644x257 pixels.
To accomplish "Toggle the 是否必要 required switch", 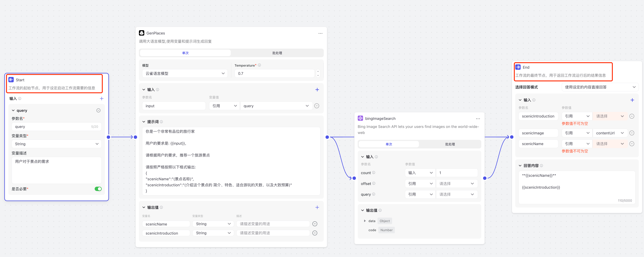I will (x=98, y=189).
